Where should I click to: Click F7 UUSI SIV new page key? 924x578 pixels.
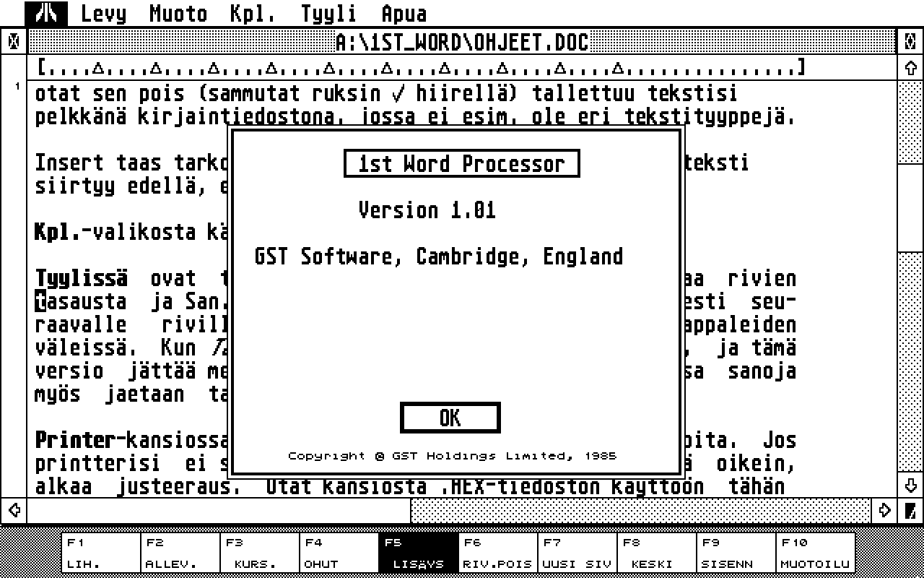(577, 553)
